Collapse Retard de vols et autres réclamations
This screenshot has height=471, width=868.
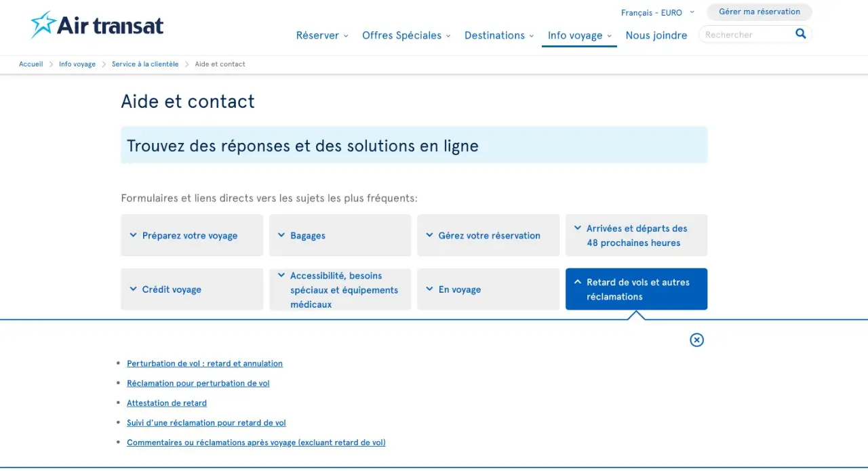637,289
